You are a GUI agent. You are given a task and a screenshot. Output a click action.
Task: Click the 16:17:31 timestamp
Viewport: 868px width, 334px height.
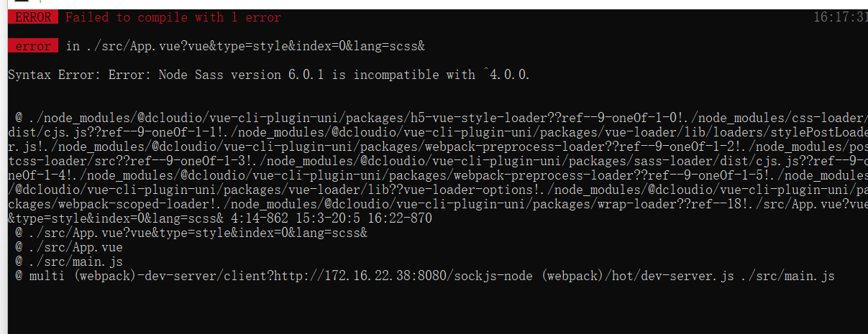tap(840, 17)
